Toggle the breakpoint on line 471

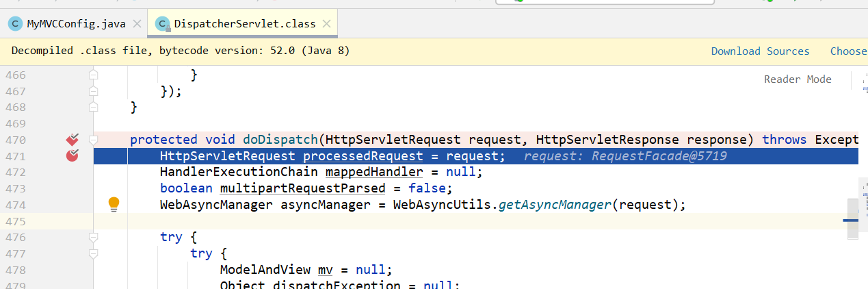(73, 156)
